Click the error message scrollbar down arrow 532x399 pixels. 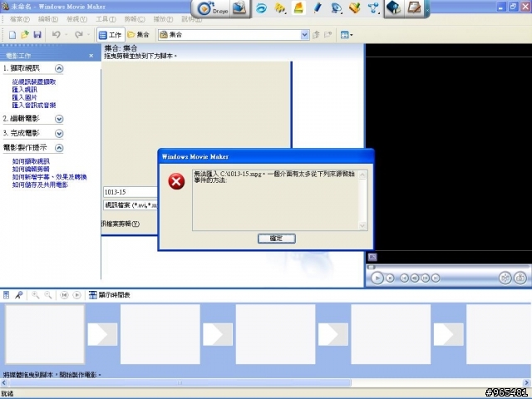coord(362,225)
